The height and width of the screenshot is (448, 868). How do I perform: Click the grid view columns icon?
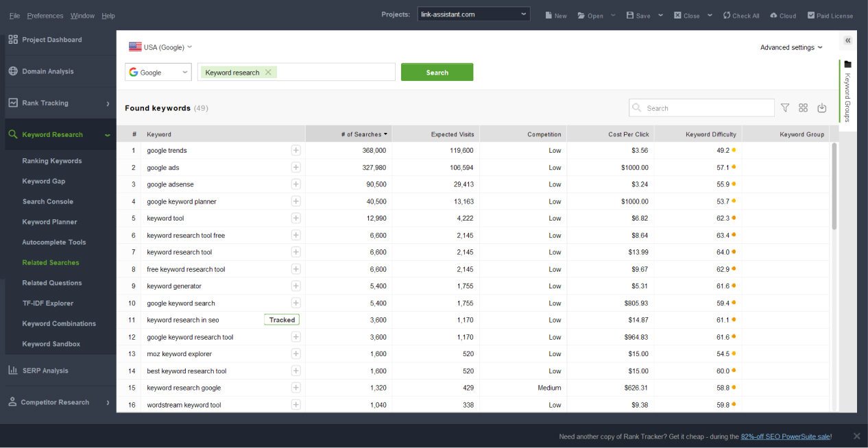(x=804, y=108)
